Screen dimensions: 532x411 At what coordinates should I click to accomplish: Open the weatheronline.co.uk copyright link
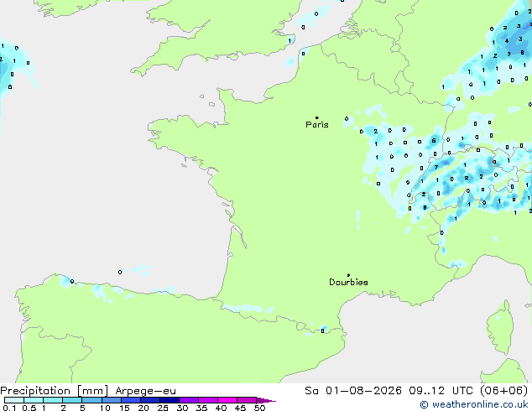[474, 404]
